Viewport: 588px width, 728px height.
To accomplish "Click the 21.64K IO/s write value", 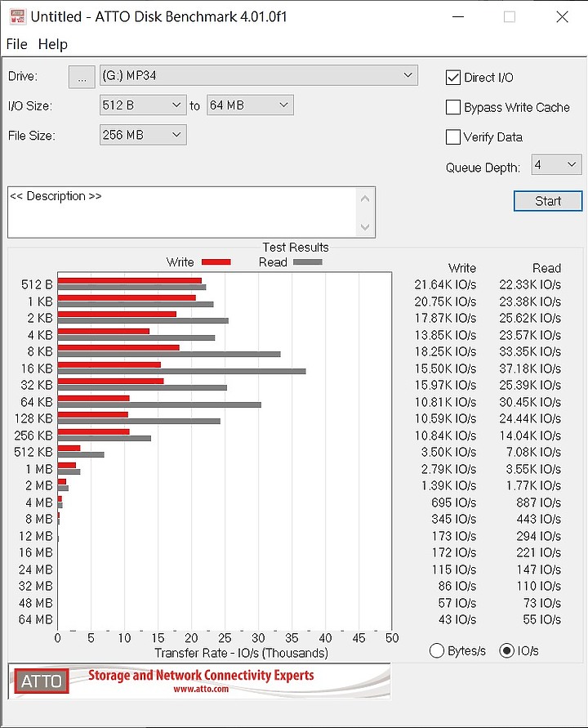I will 445,284.
